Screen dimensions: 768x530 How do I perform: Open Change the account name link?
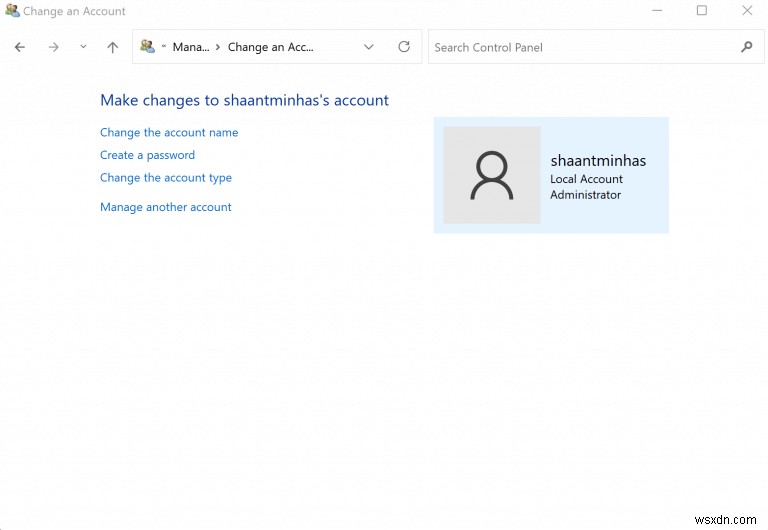pos(169,132)
